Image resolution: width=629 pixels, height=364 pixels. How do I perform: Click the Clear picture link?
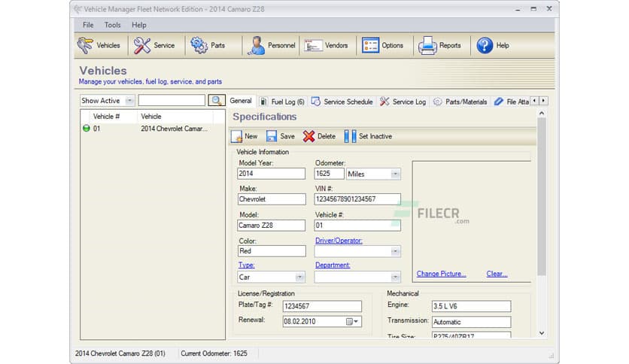point(497,274)
